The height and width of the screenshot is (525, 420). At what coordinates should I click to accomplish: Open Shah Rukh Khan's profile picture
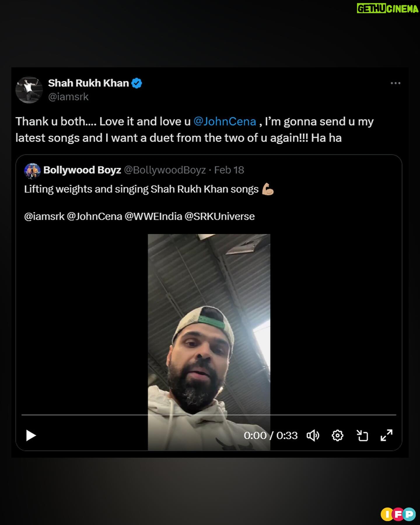pos(29,90)
